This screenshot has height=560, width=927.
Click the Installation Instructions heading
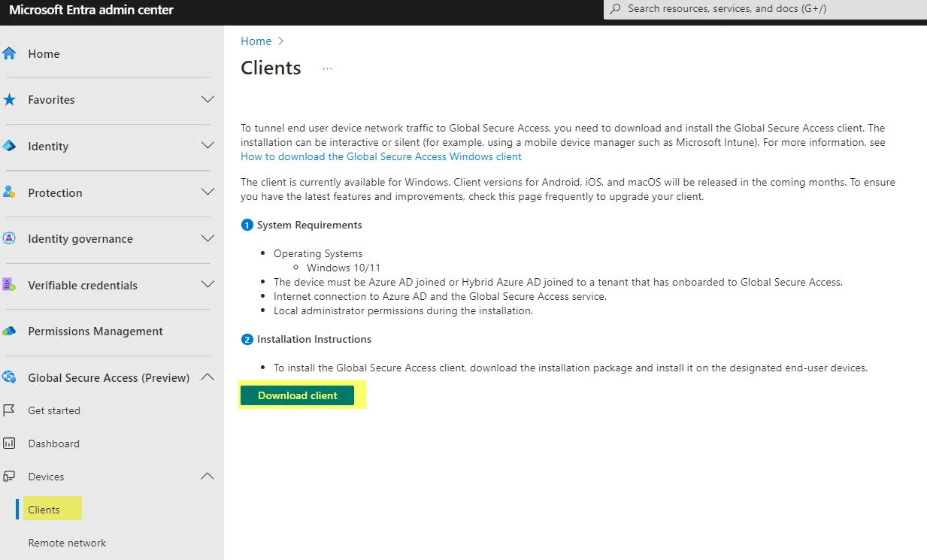point(314,339)
